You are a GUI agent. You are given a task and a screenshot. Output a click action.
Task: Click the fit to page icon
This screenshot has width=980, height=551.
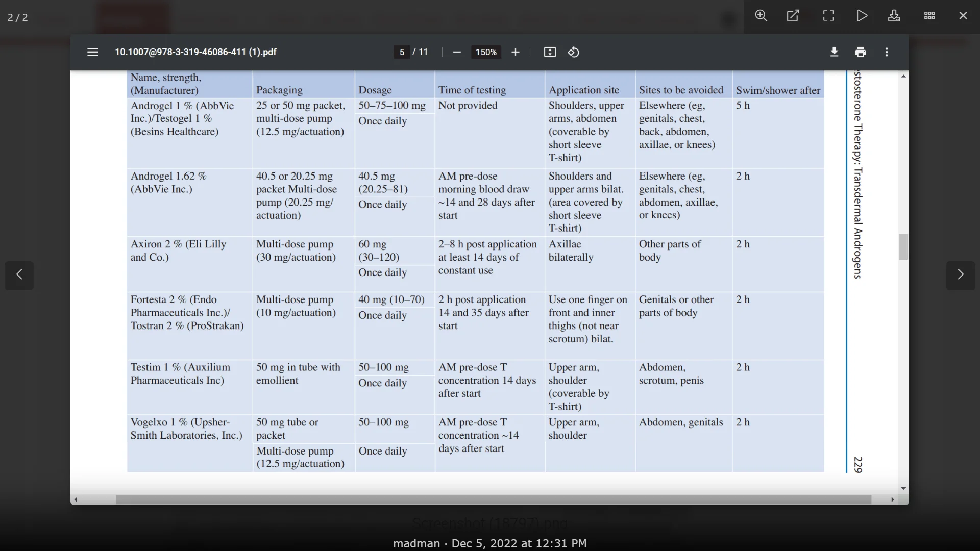pos(550,52)
